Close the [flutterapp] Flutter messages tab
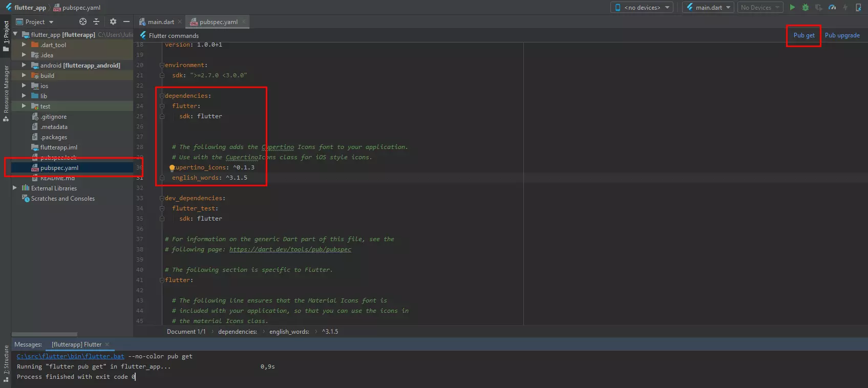The image size is (868, 388). tap(107, 344)
